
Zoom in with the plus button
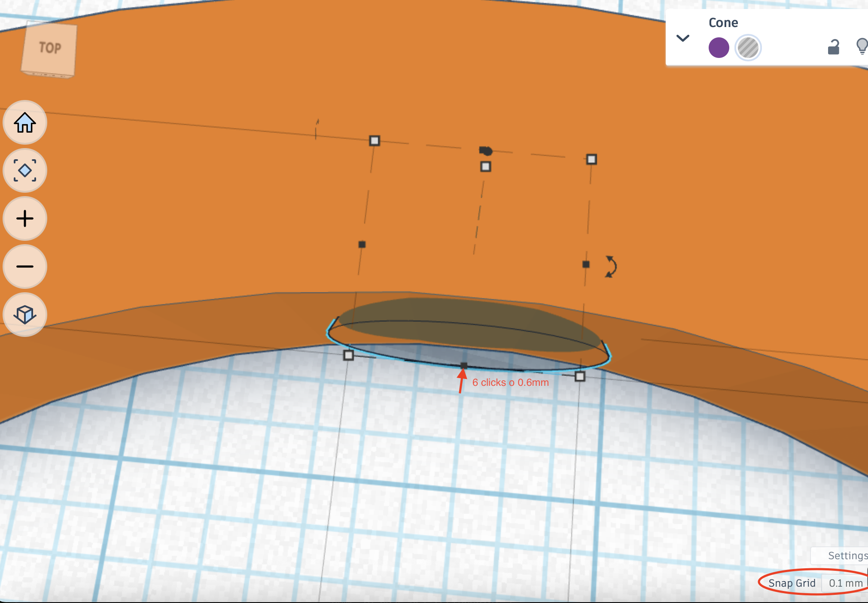click(x=25, y=219)
